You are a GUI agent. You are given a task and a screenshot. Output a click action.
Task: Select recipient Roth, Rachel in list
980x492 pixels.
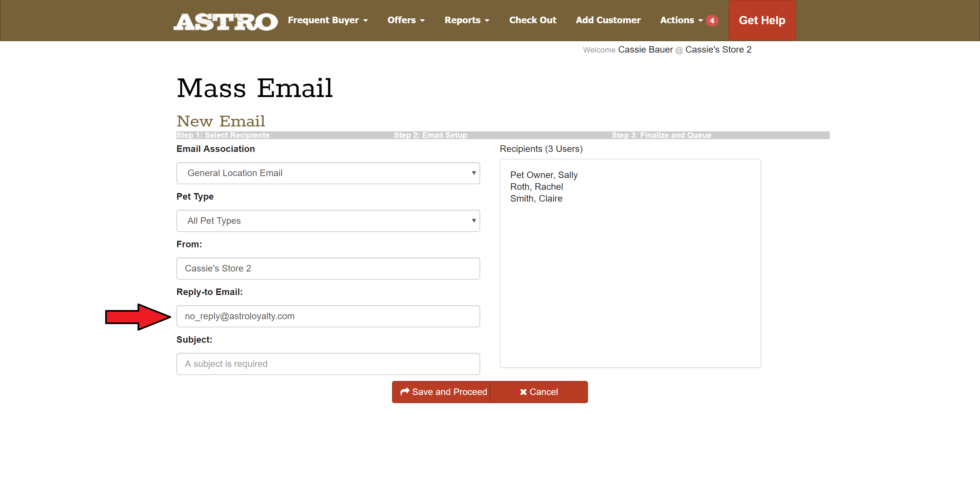[x=536, y=187]
